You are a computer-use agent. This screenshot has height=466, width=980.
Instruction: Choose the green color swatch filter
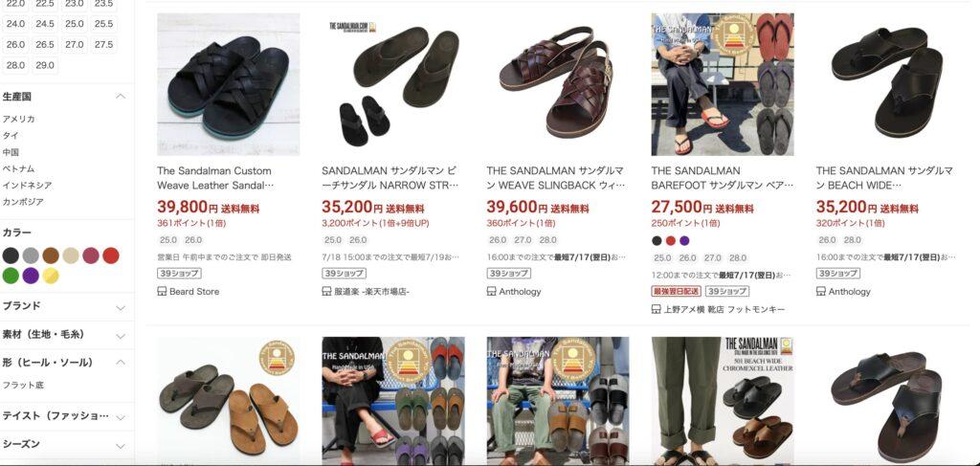(11, 276)
